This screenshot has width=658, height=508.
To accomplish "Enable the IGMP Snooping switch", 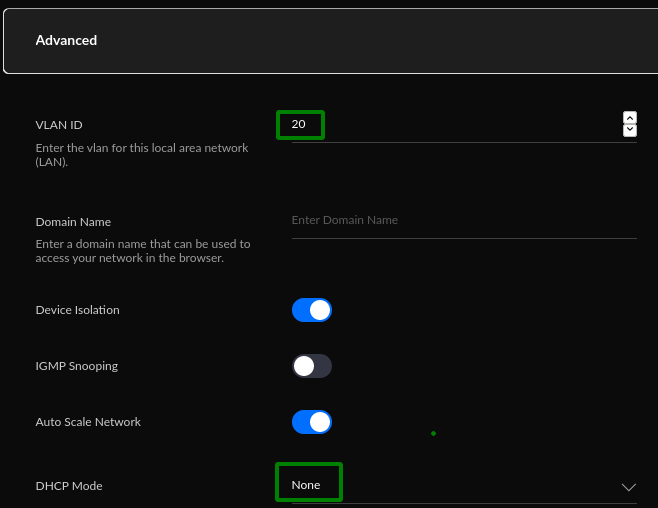I will click(x=311, y=366).
